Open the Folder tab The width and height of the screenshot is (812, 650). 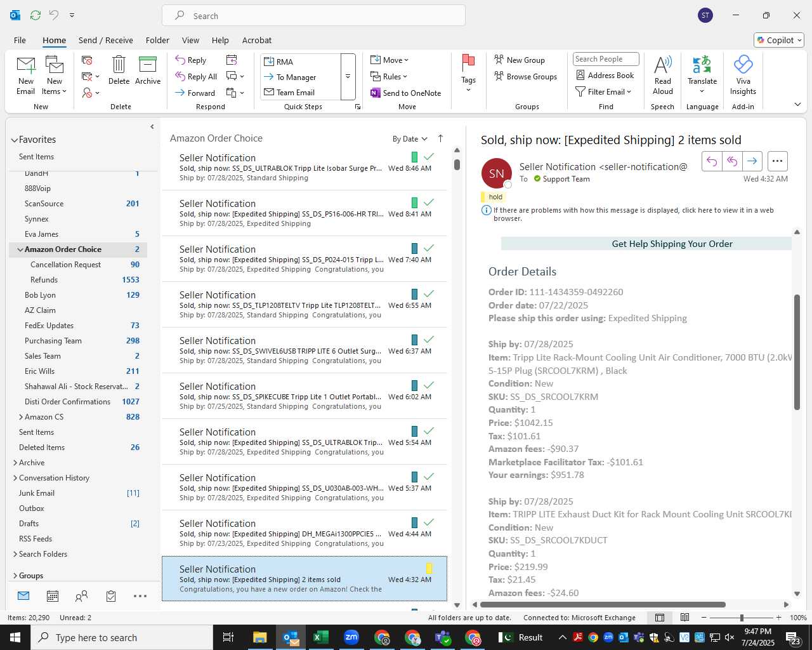157,40
